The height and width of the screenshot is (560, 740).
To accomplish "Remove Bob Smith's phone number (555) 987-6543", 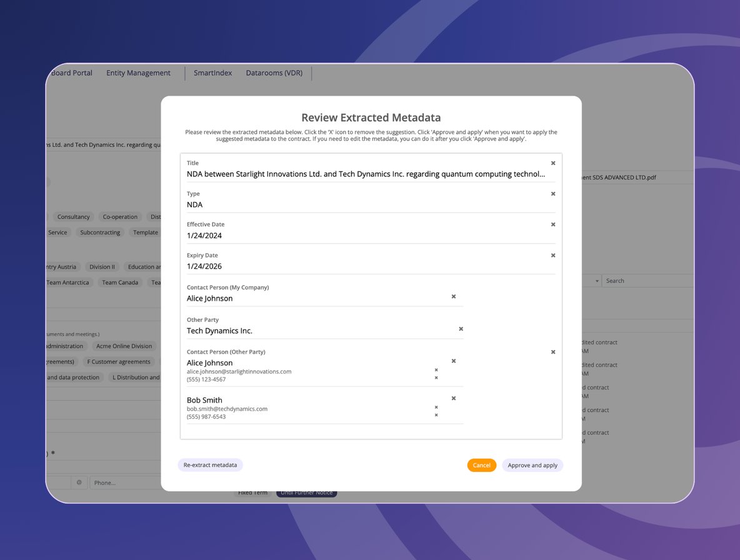I will 436,415.
